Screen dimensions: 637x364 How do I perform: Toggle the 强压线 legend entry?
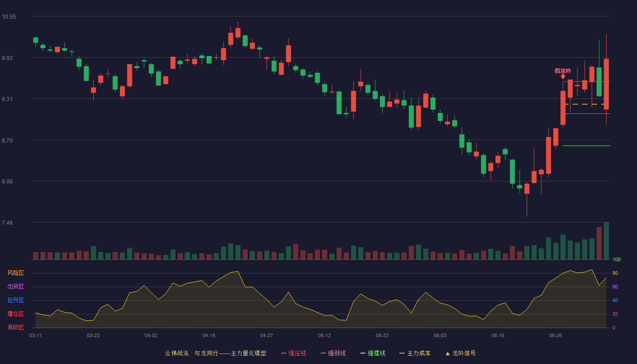coord(293,353)
